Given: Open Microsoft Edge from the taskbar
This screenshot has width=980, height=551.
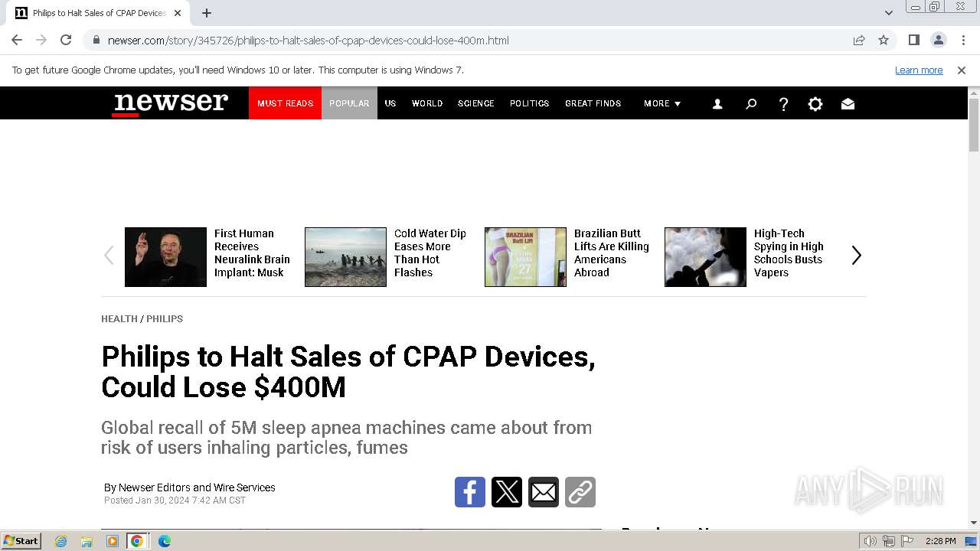Looking at the screenshot, I should click(164, 541).
